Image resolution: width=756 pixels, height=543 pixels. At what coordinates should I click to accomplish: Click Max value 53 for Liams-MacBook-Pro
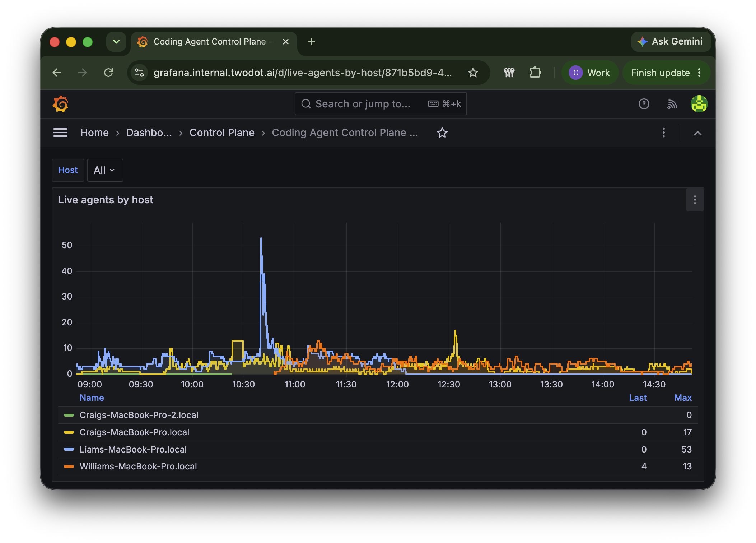coord(686,450)
